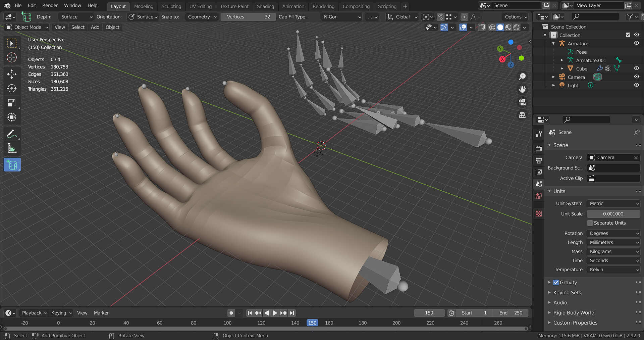Switch to the Sculpting workspace tab
The height and width of the screenshot is (340, 644).
click(171, 6)
